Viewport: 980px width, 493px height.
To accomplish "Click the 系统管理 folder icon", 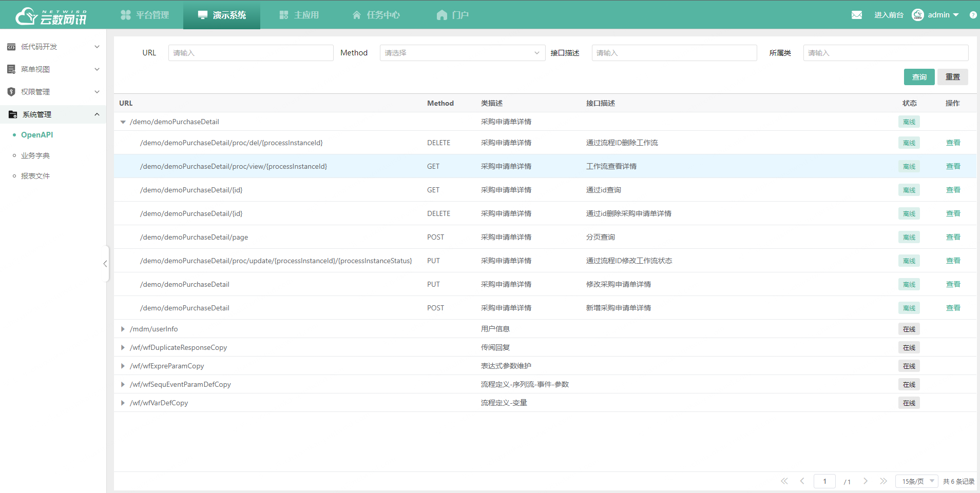I will pos(12,114).
